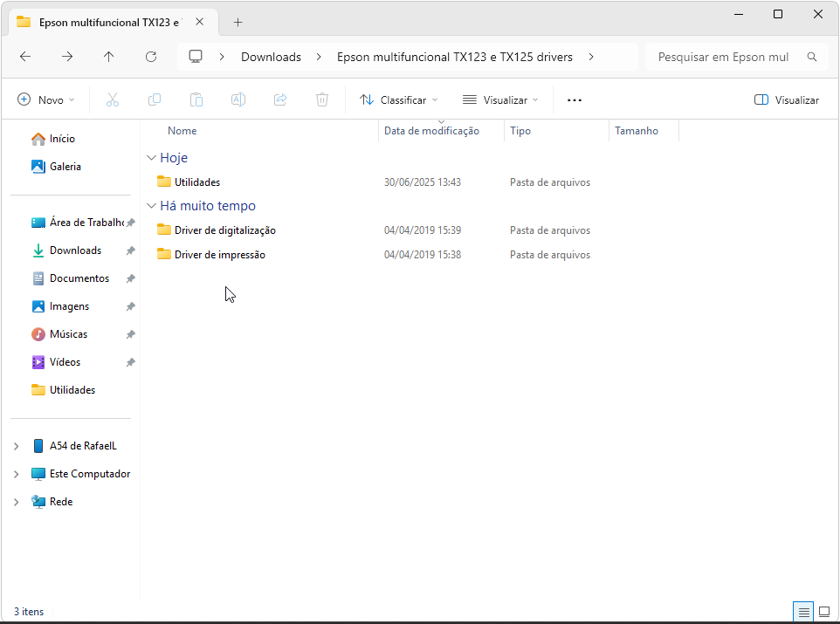Screen dimensions: 840x624
Task: Select Este Computador in sidebar
Action: coord(81,474)
